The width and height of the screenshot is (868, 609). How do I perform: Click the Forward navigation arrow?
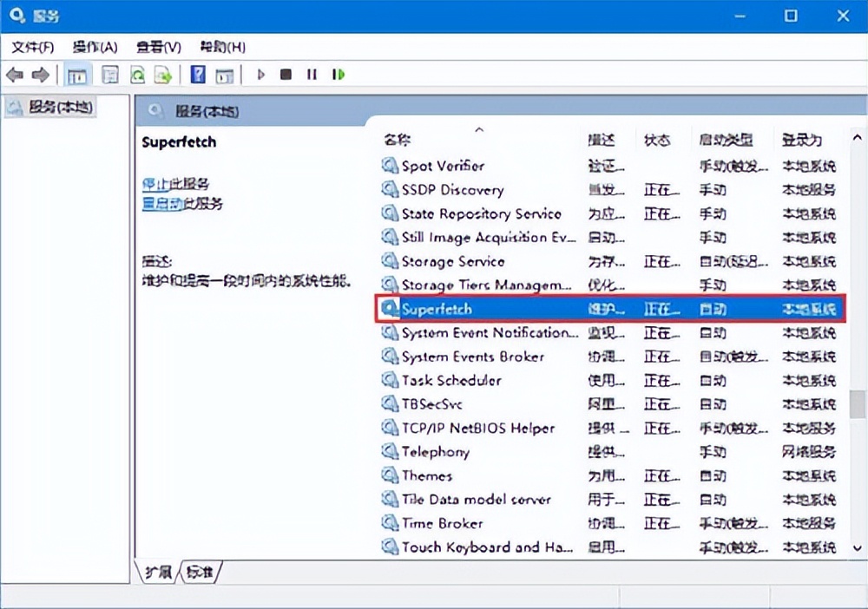click(x=41, y=75)
